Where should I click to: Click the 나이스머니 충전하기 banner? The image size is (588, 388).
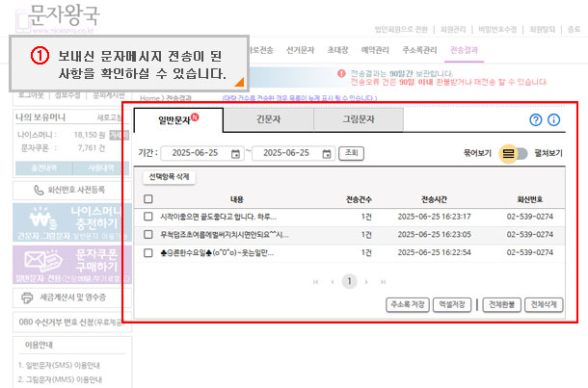66,221
